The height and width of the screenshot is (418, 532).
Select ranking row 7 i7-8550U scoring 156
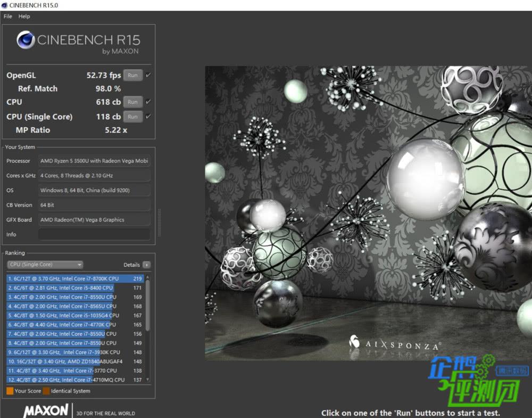[x=75, y=334]
